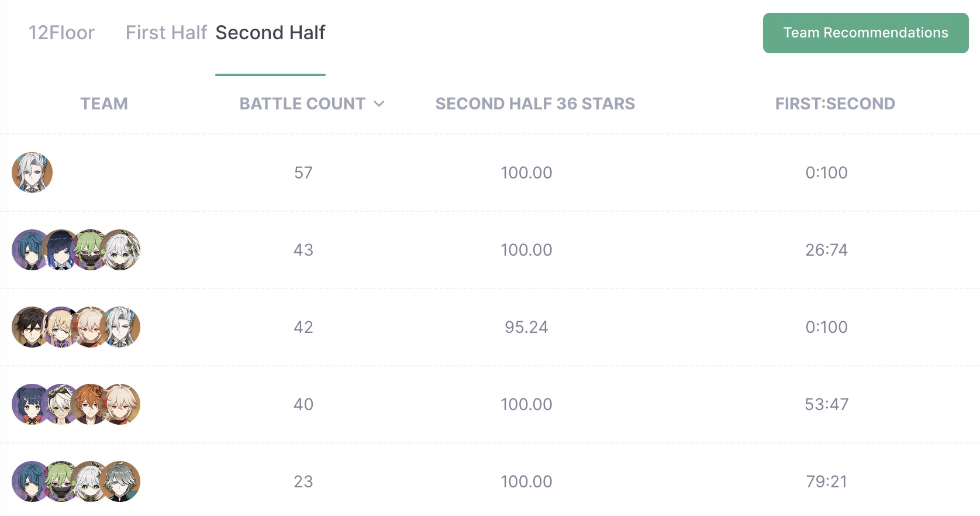Click the masked green-haired avatar in the 43-battle row
This screenshot has height=516, width=980.
(x=89, y=250)
